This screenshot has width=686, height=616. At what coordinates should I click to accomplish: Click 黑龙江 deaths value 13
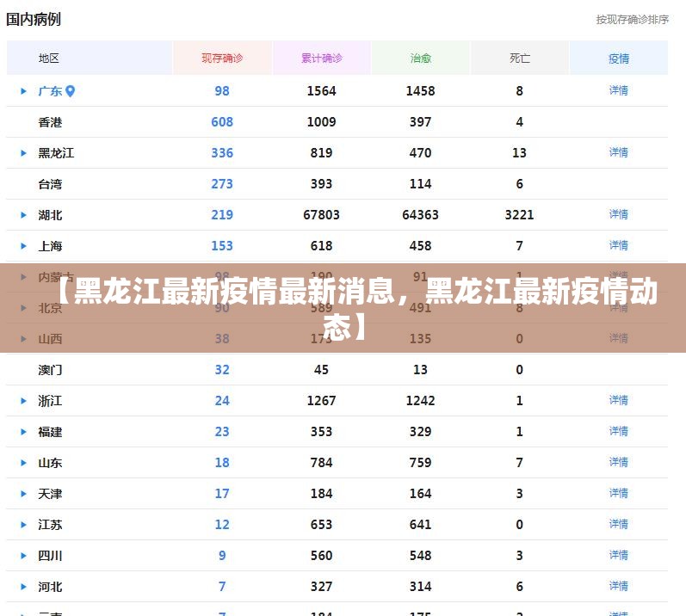click(519, 153)
